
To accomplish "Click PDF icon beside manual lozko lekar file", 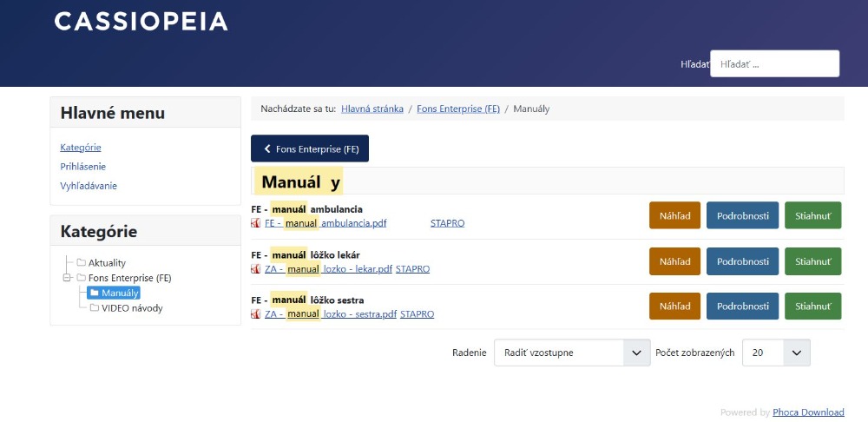I will pos(256,269).
